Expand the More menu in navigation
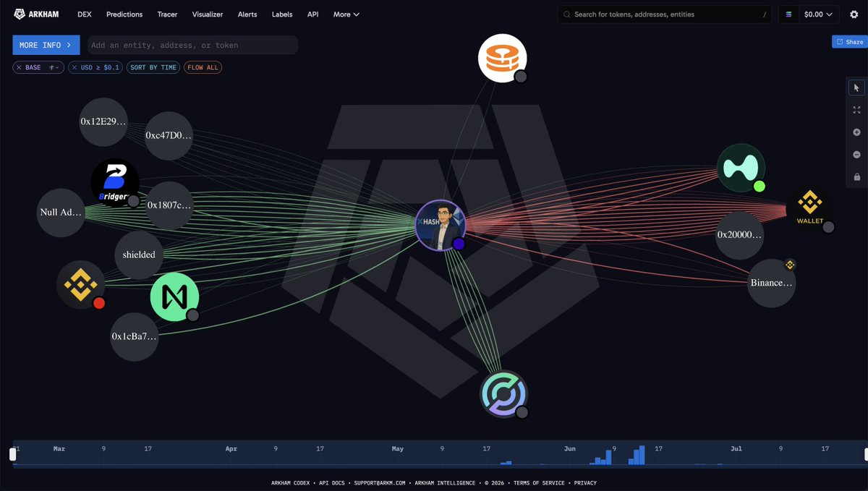Viewport: 868px width, 491px height. pos(346,14)
